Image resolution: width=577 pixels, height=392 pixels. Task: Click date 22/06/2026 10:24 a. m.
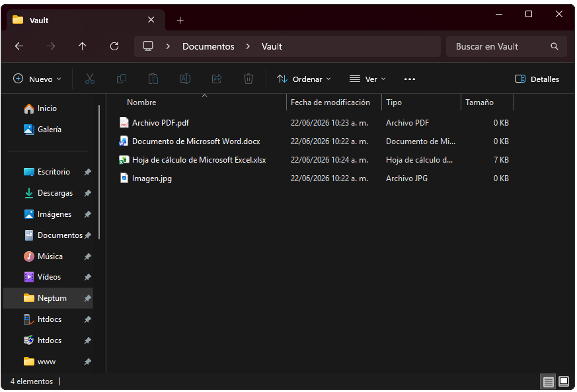pos(329,160)
